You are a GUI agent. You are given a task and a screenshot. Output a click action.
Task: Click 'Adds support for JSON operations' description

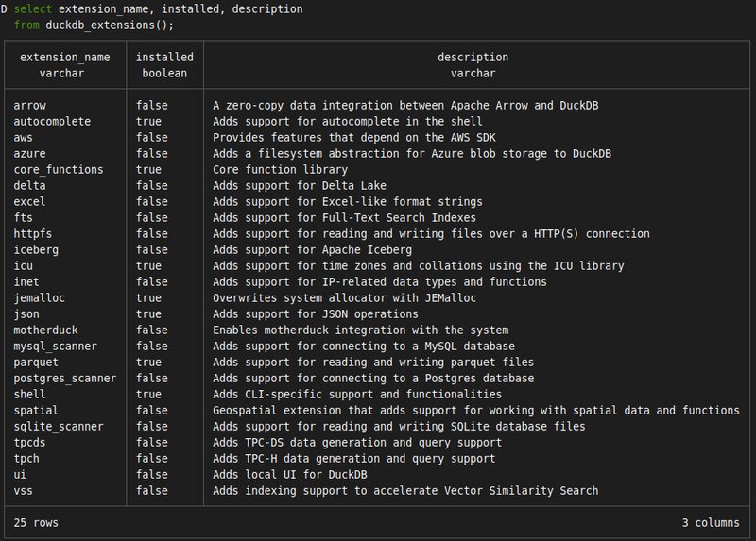(316, 314)
